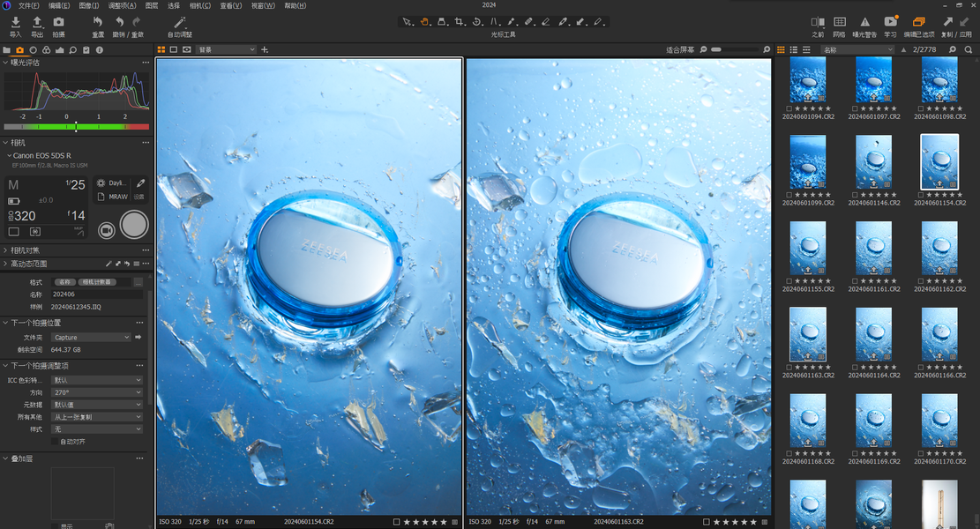
Task: Toggle the 网格 grid overlay icon
Action: (840, 23)
